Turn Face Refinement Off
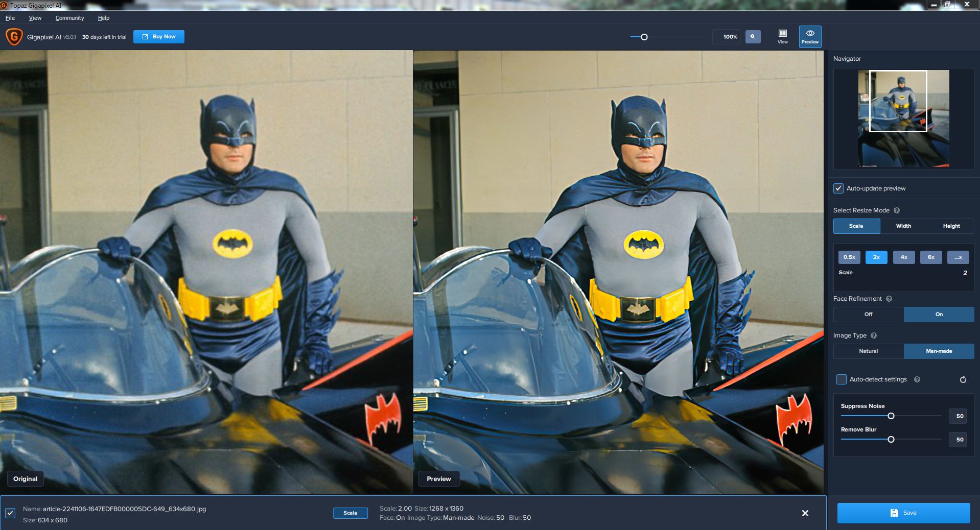980x530 pixels. pyautogui.click(x=869, y=314)
